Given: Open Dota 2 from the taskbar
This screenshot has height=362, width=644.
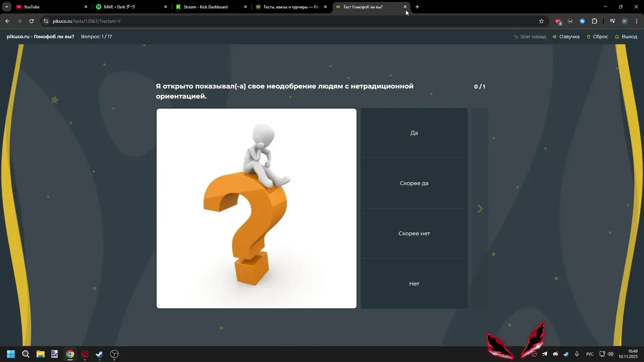Looking at the screenshot, I should [85, 354].
